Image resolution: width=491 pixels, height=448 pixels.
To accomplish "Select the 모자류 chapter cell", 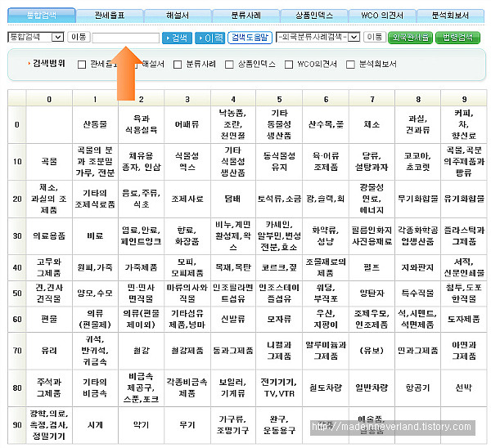I will pos(279,320).
